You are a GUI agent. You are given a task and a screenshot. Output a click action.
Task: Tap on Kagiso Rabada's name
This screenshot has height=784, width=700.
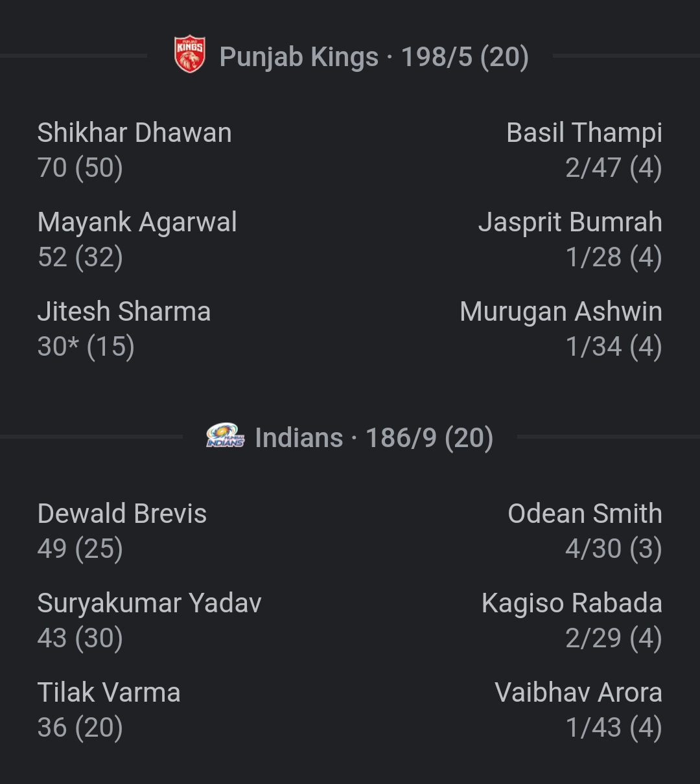tap(572, 603)
